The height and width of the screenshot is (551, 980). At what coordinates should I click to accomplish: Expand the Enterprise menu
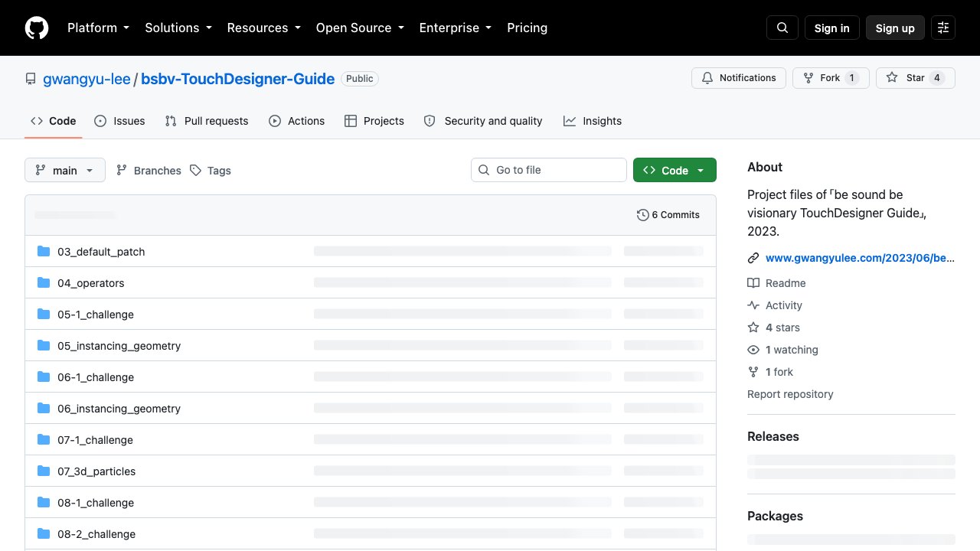(456, 28)
